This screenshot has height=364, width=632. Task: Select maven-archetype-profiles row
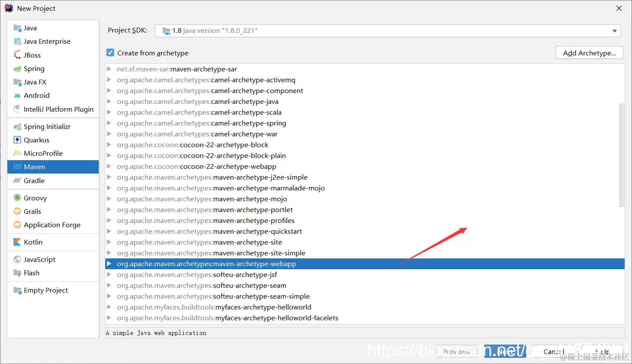(365, 220)
